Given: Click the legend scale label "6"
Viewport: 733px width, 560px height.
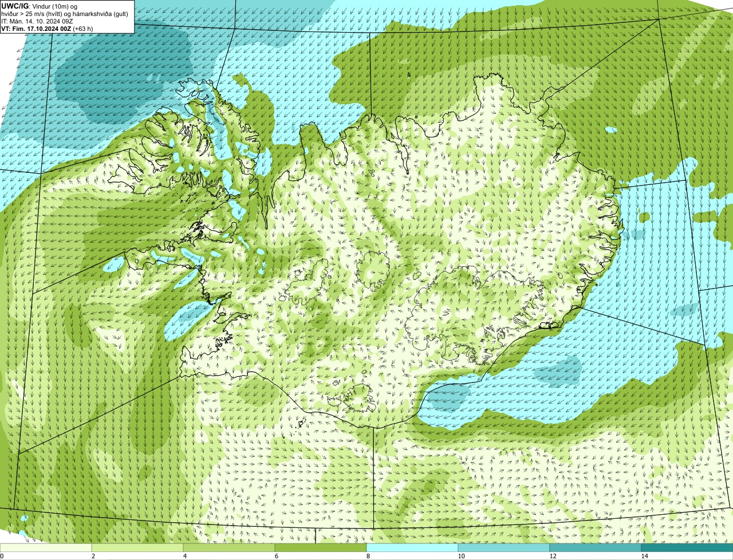Looking at the screenshot, I should (x=276, y=556).
